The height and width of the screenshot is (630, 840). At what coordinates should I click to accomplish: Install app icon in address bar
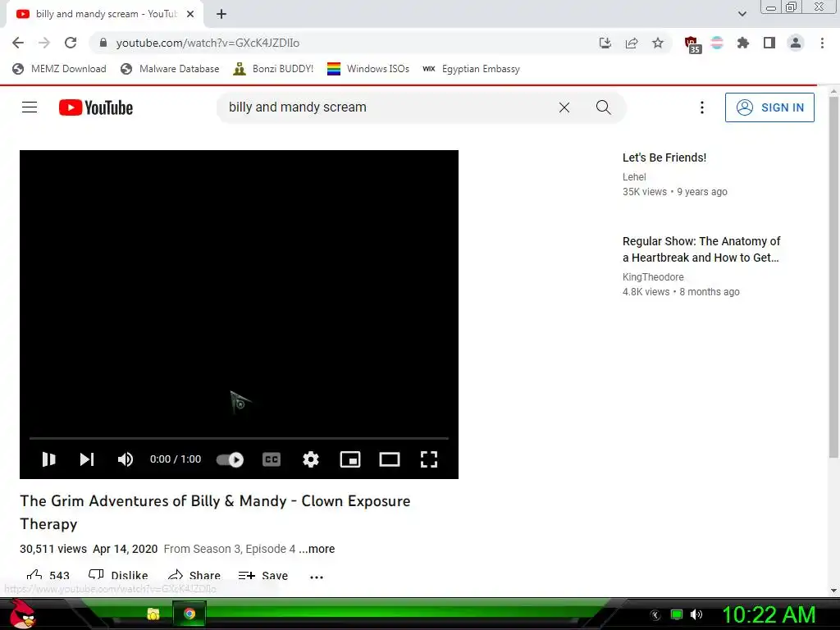(605, 43)
